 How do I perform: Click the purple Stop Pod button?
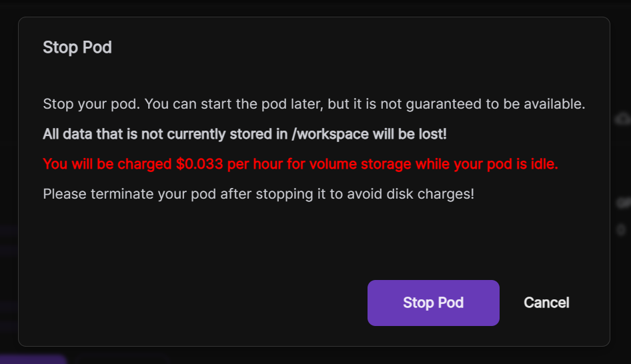[x=433, y=303]
